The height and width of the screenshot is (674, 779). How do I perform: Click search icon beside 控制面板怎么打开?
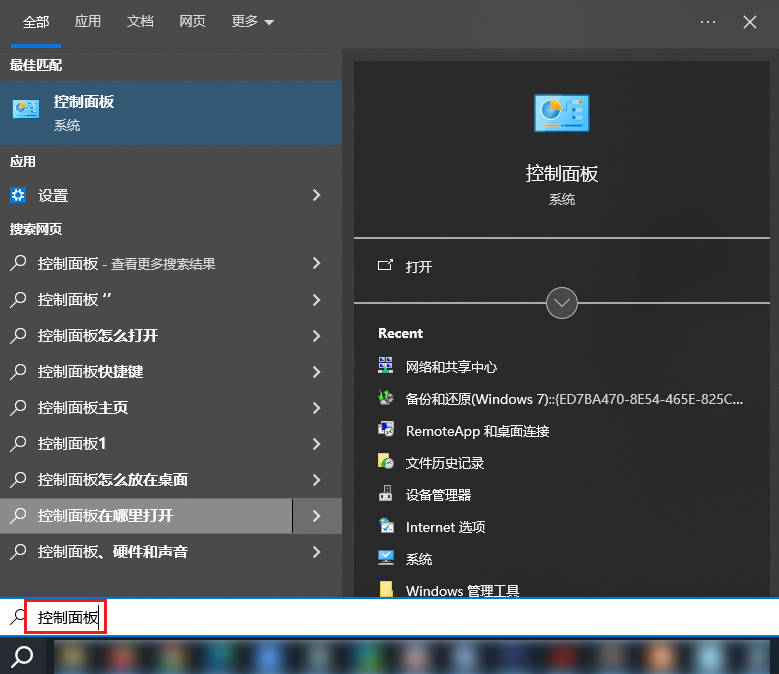[x=18, y=336]
